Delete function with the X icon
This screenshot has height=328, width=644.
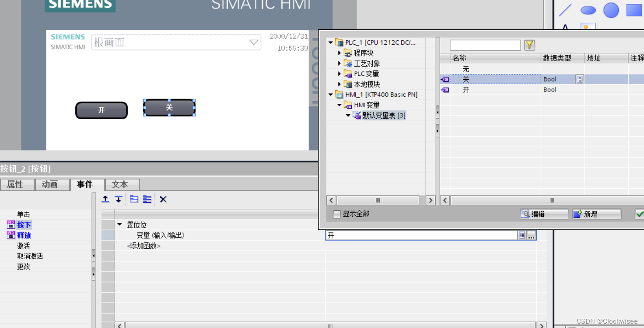163,199
